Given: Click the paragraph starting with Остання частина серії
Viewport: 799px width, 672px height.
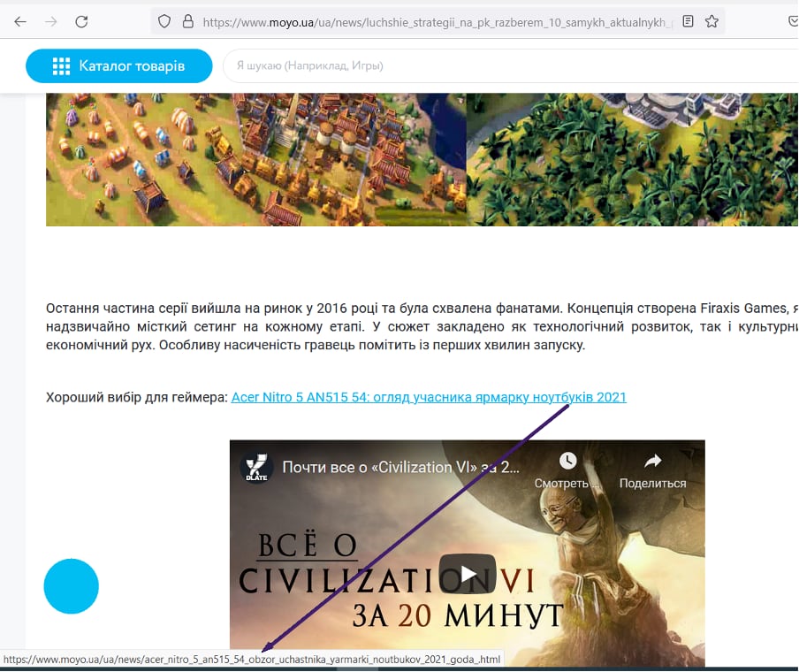Looking at the screenshot, I should [x=422, y=327].
